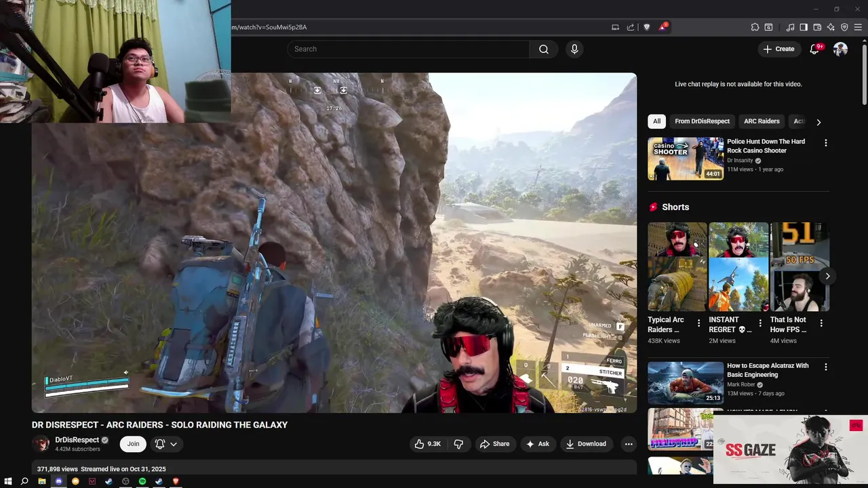Image resolution: width=868 pixels, height=488 pixels.
Task: Open the 50 FPS short thumbnail
Action: point(800,267)
